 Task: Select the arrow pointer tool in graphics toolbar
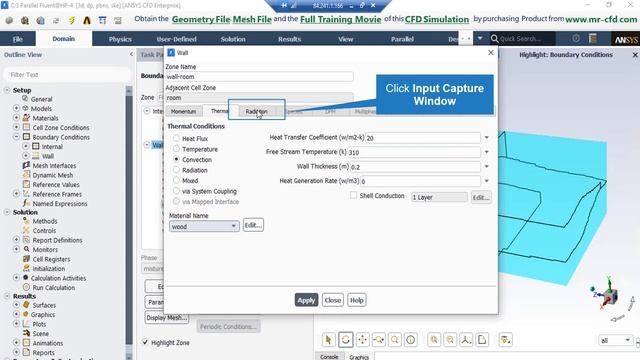(x=329, y=340)
